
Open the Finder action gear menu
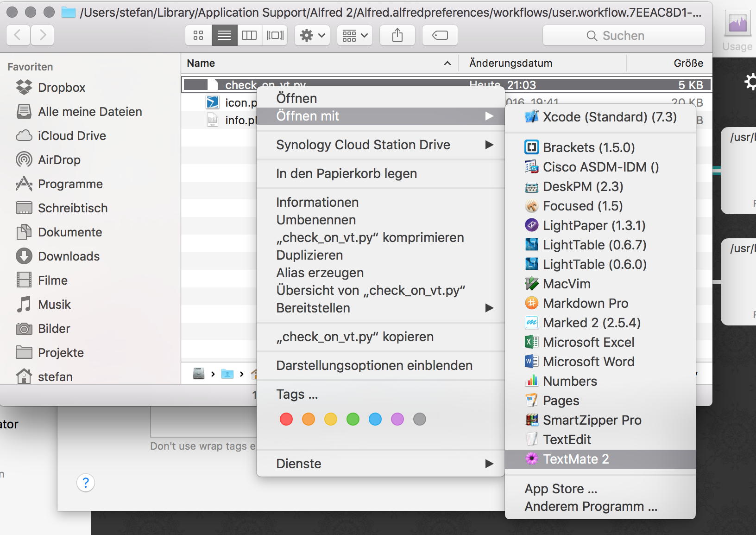click(x=312, y=35)
